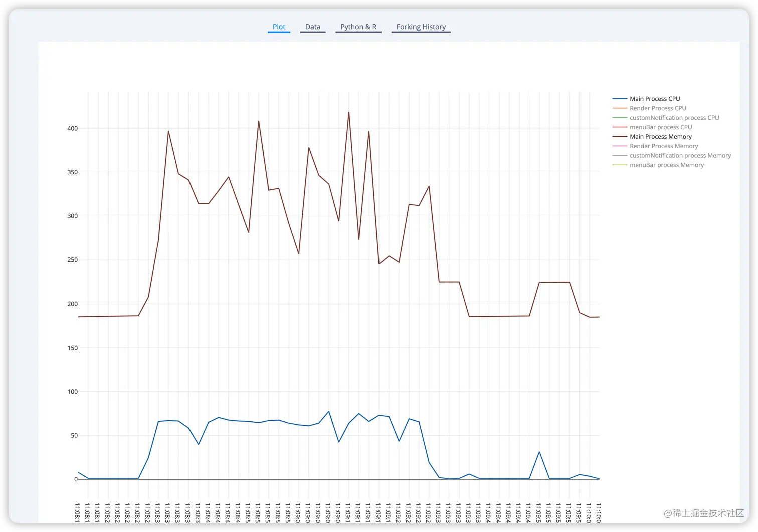This screenshot has height=532, width=758.
Task: Click brown line swatch for Main Process Memory
Action: [620, 137]
